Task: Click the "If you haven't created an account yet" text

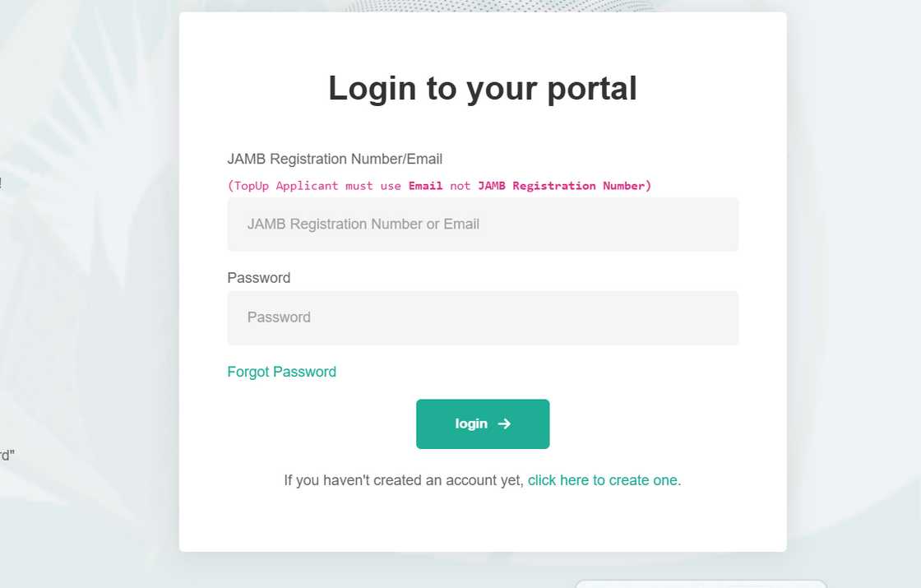Action: point(403,480)
